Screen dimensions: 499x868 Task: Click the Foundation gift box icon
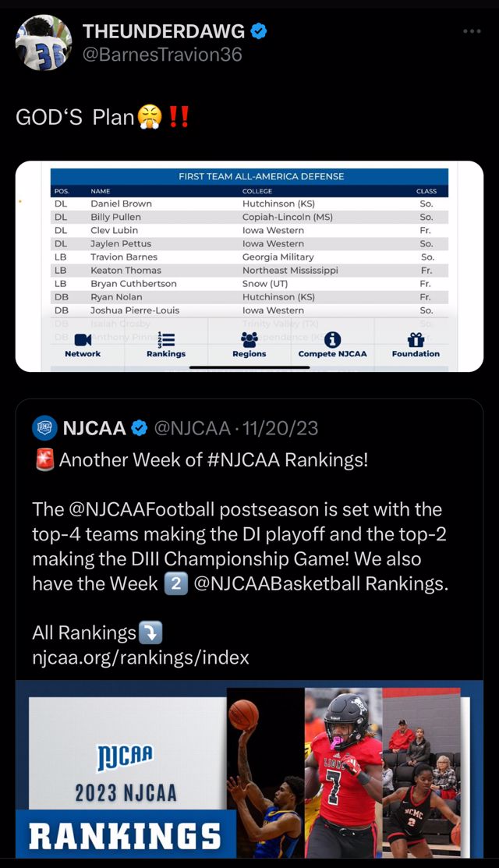(x=416, y=339)
